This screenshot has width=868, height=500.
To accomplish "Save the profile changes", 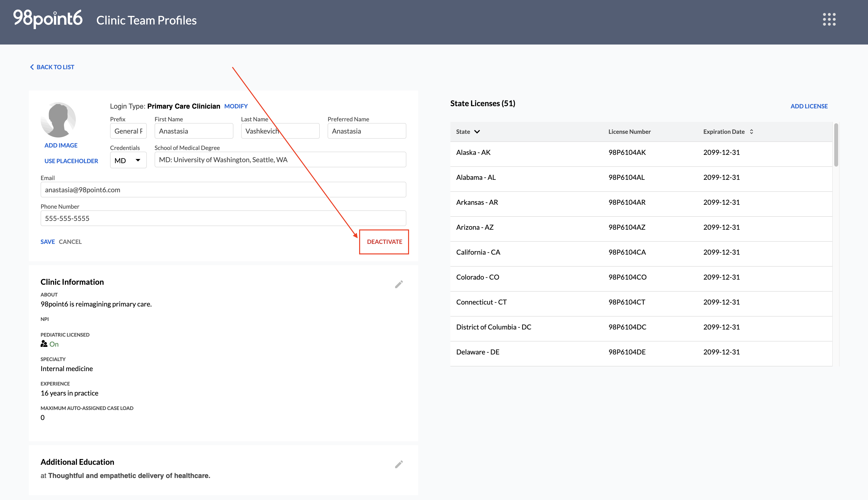I will coord(48,242).
